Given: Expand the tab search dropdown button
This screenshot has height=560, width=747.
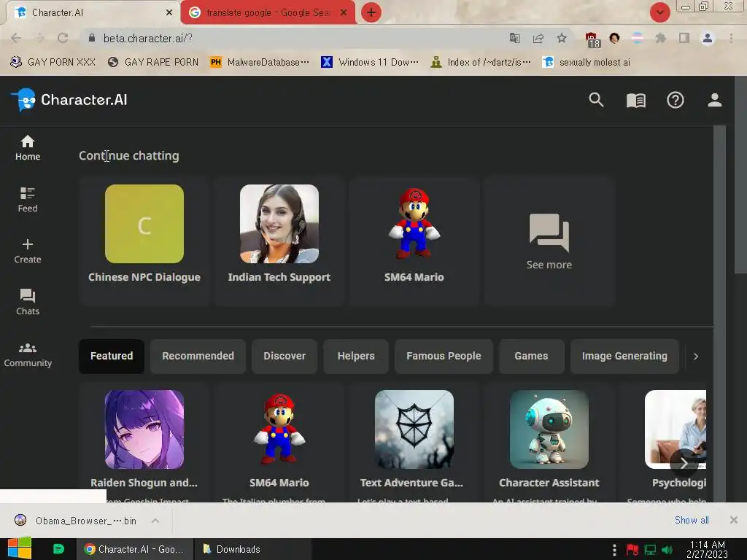Looking at the screenshot, I should (x=659, y=12).
